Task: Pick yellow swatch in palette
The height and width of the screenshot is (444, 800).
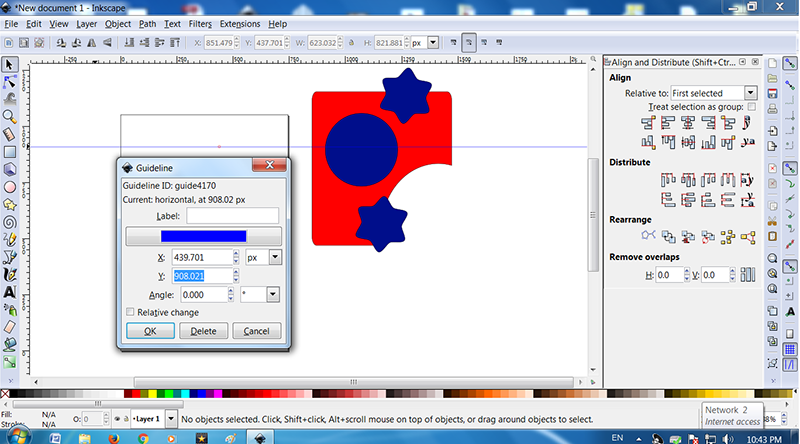Action: [x=152, y=393]
